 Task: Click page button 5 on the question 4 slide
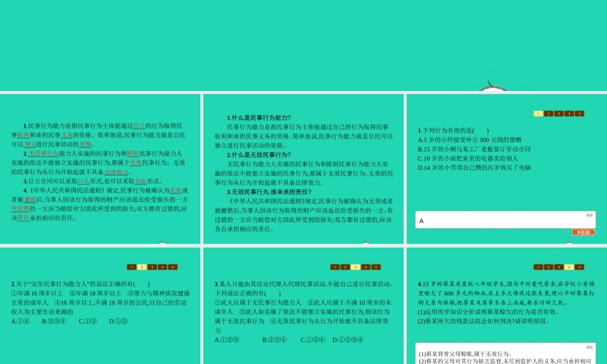coord(580,268)
